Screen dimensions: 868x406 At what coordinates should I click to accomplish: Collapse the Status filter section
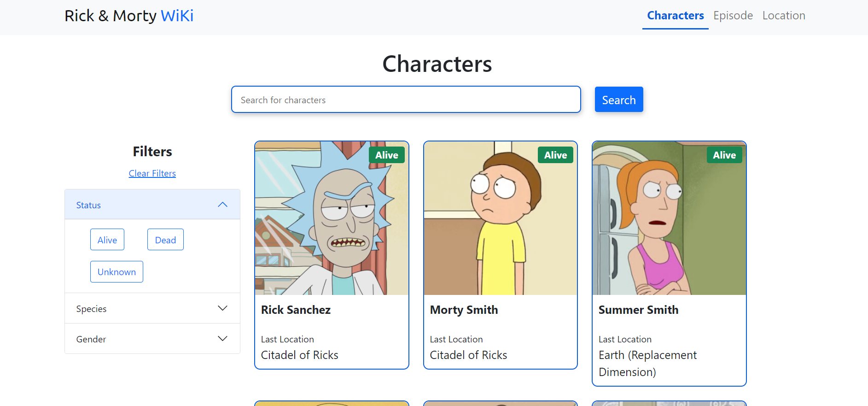click(x=152, y=205)
